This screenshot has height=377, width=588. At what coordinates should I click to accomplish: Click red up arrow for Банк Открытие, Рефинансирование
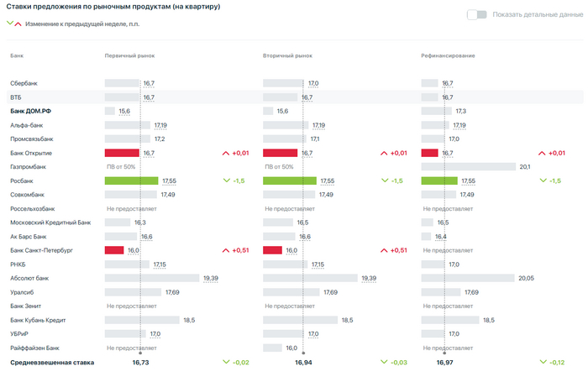point(542,154)
